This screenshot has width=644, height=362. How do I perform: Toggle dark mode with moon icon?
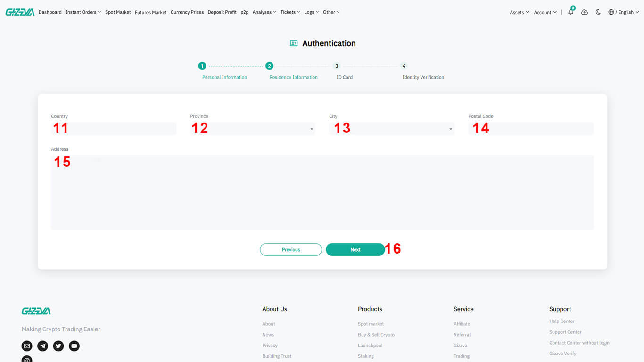pos(598,12)
